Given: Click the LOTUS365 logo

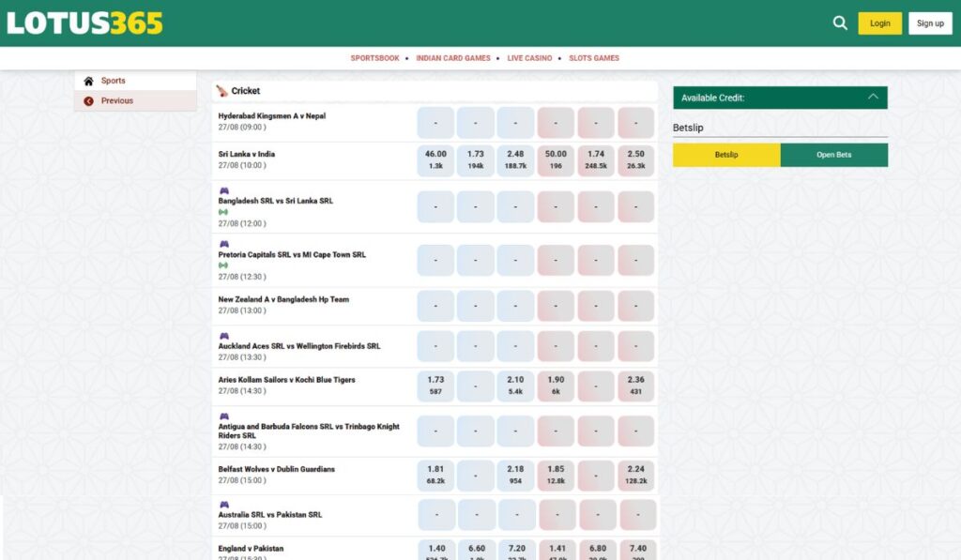Looking at the screenshot, I should [84, 23].
